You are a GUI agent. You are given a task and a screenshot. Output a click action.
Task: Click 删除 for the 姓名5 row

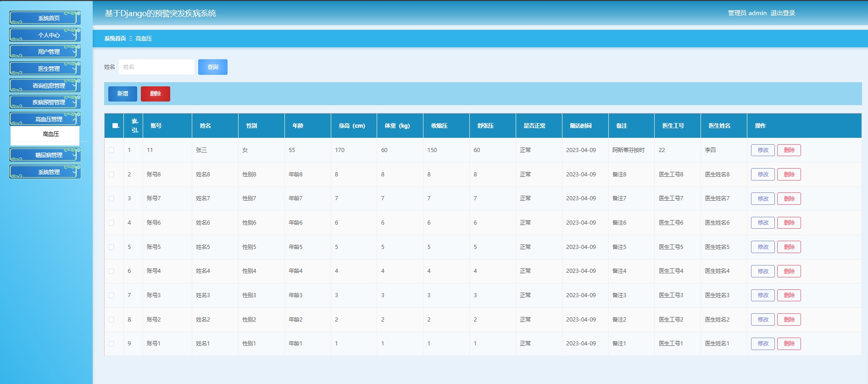[789, 247]
